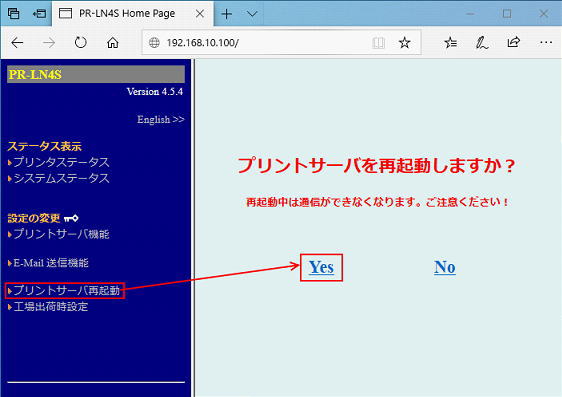
Task: Click the add notes pen icon
Action: 482,43
